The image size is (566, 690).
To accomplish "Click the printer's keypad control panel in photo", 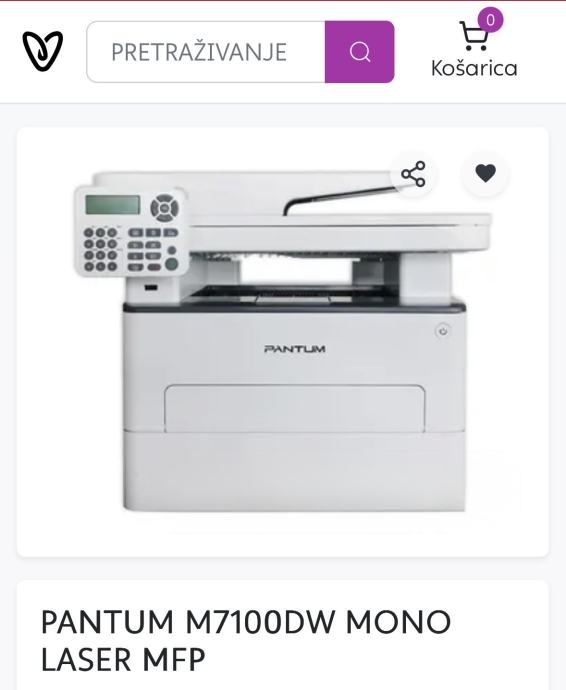I will point(131,231).
